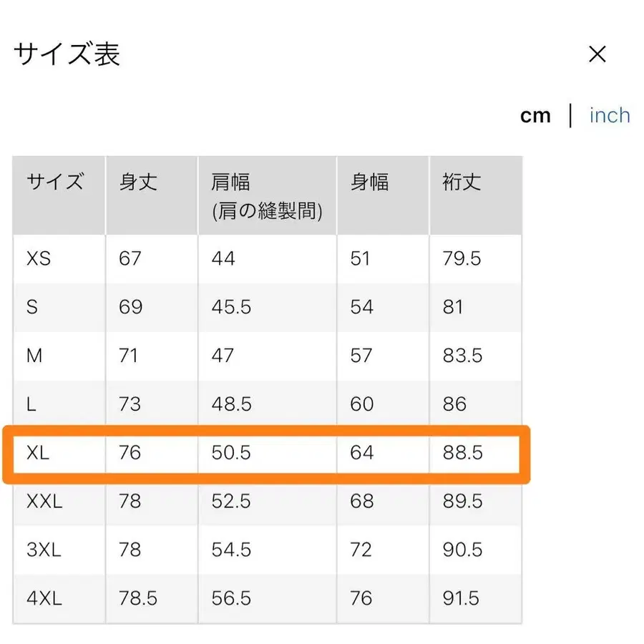644x644 pixels.
Task: Select the S size row
Action: 34,307
